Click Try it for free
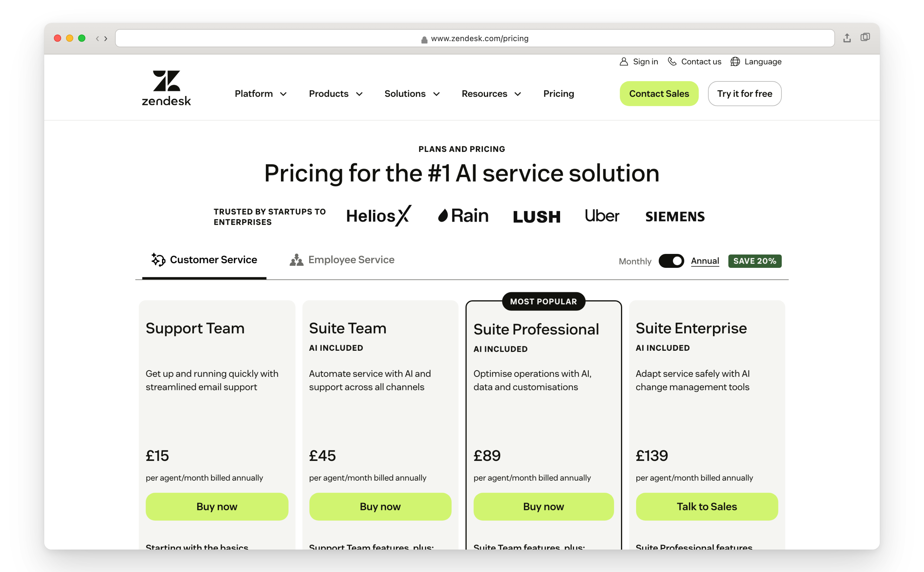 point(744,94)
